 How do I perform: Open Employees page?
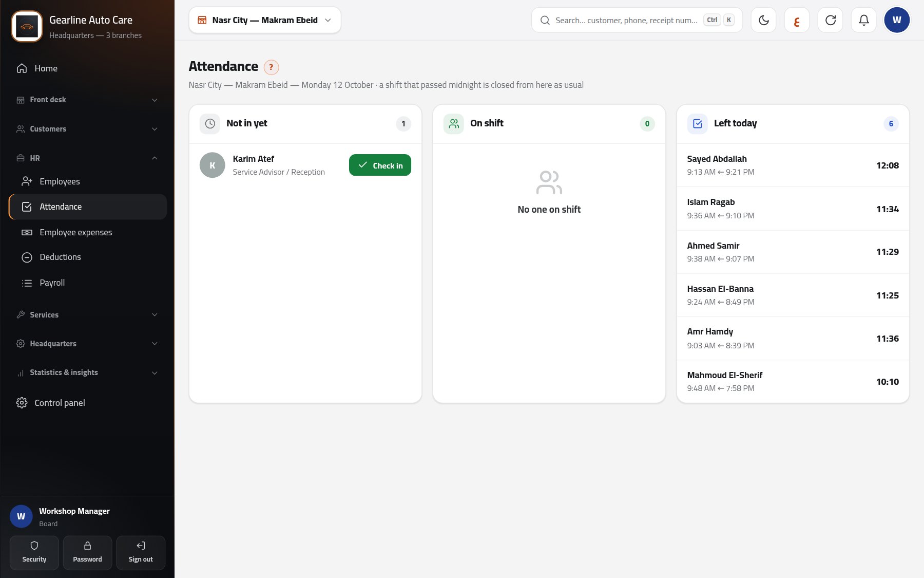tap(87, 181)
